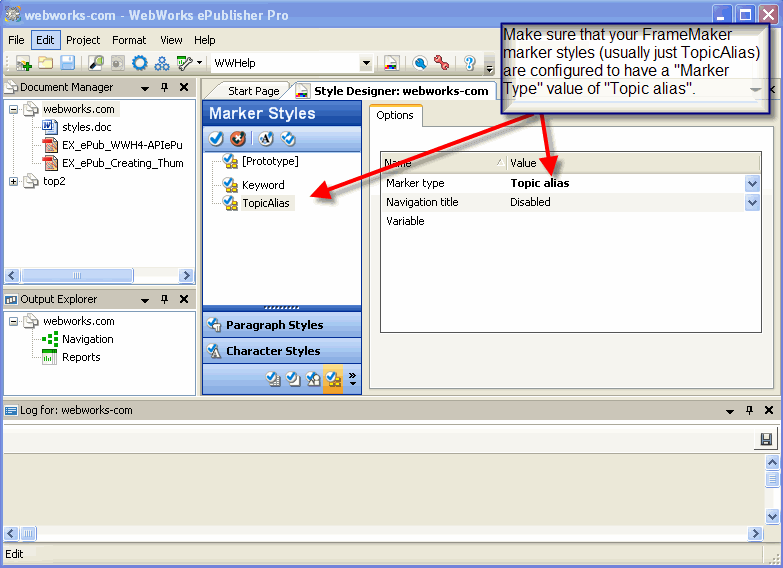Expand the top2 tree node
The height and width of the screenshot is (568, 783).
coord(13,181)
